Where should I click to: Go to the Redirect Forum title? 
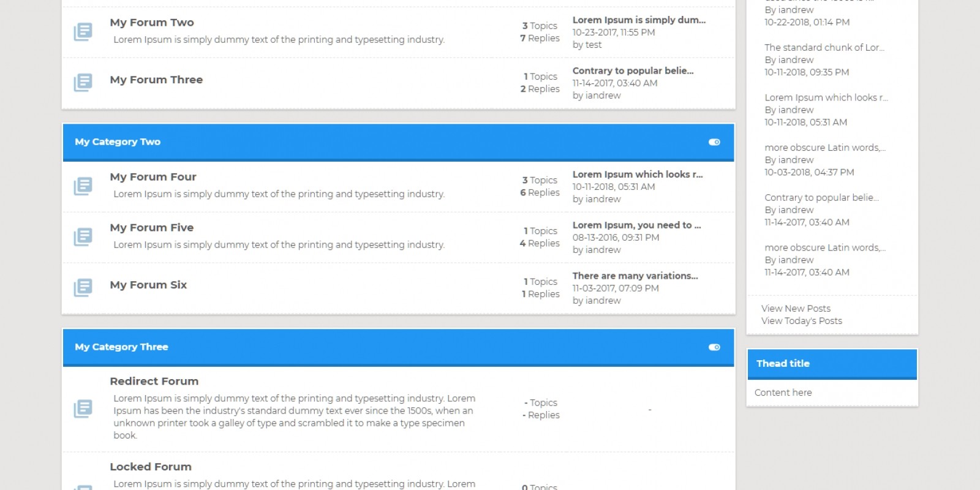click(154, 381)
